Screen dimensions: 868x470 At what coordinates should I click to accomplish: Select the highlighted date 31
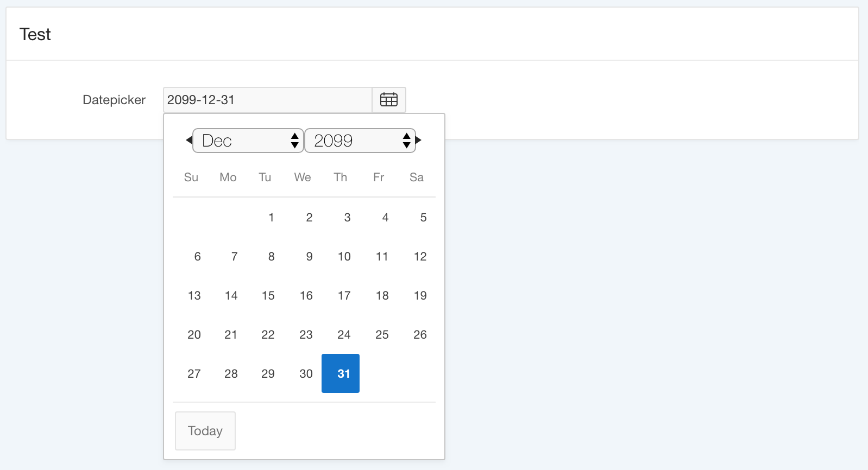click(x=341, y=373)
